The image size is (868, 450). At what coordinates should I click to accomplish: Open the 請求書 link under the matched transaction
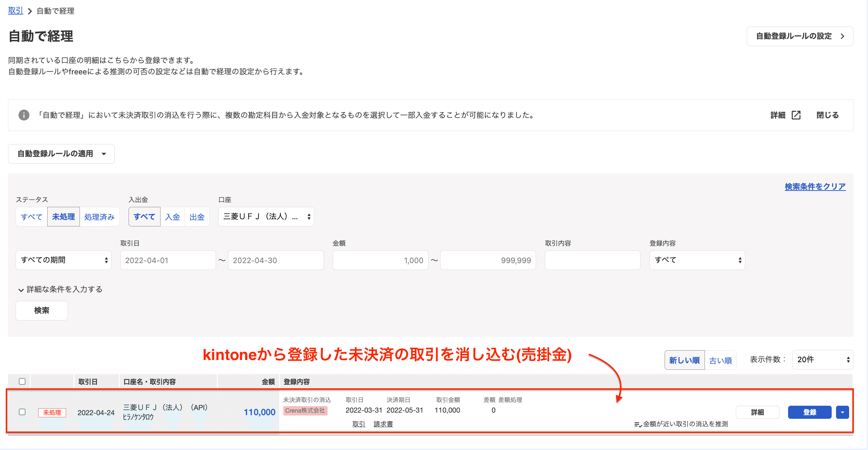(x=383, y=424)
